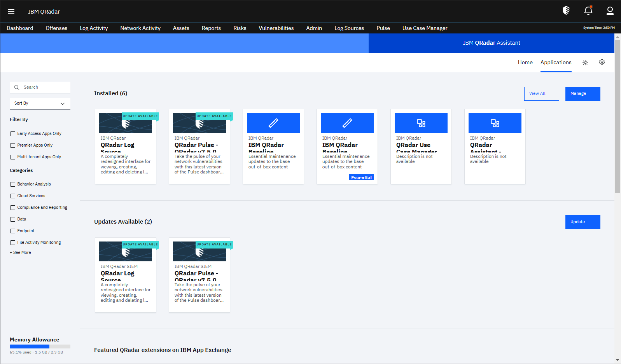Viewport: 621px width, 364px height.
Task: Focus the Search input field
Action: coord(40,87)
